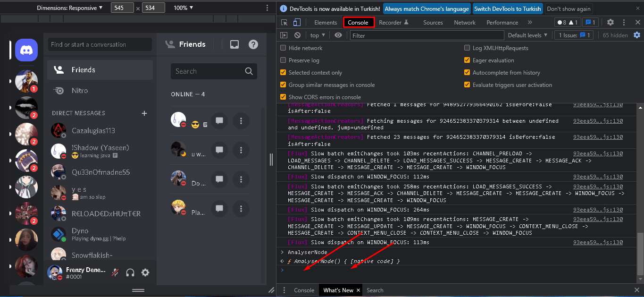Click Always match Chrome's language

[x=427, y=8]
